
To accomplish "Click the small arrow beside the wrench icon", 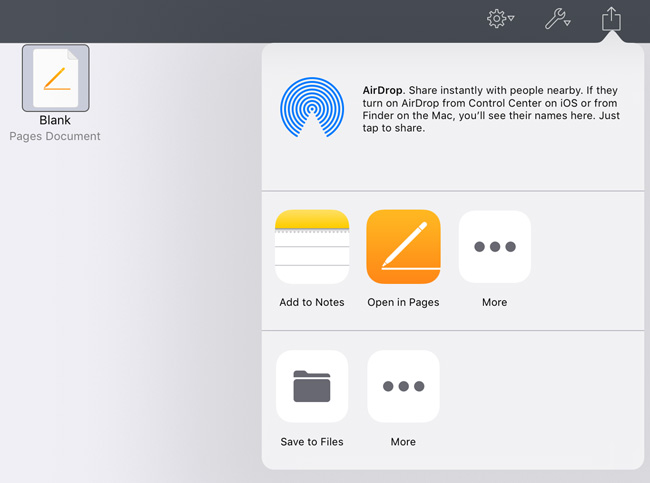I will (x=567, y=20).
